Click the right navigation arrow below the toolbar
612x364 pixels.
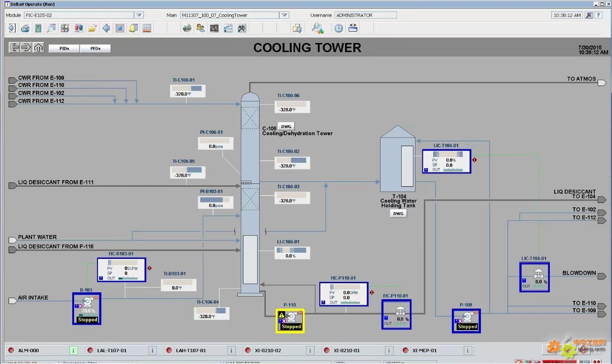26,47
